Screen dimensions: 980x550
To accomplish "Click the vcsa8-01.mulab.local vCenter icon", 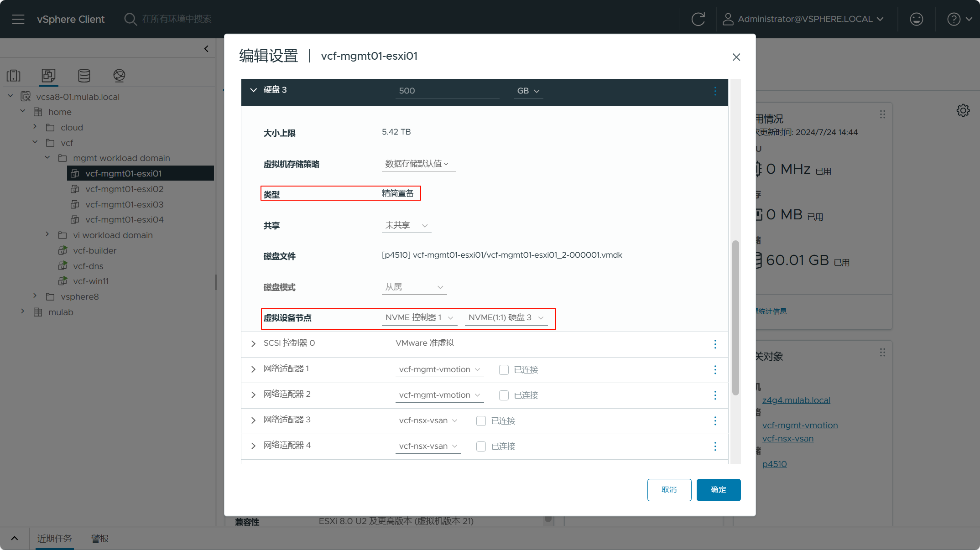I will (x=26, y=97).
